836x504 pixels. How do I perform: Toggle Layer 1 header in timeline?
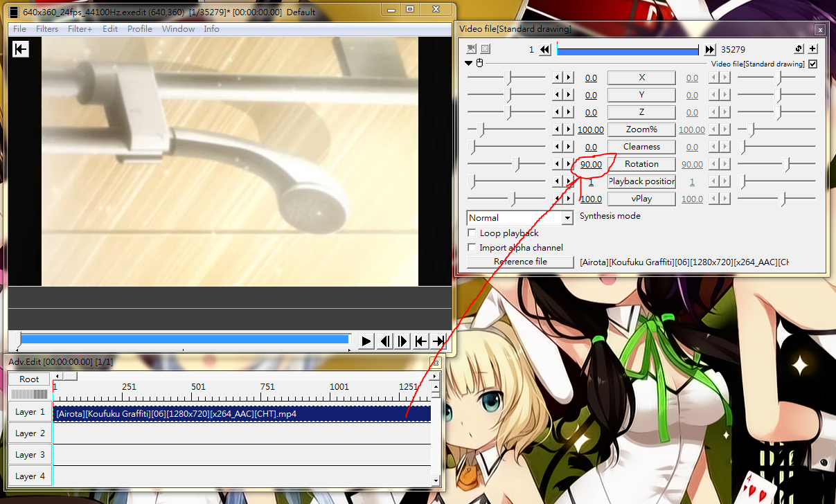pyautogui.click(x=30, y=412)
